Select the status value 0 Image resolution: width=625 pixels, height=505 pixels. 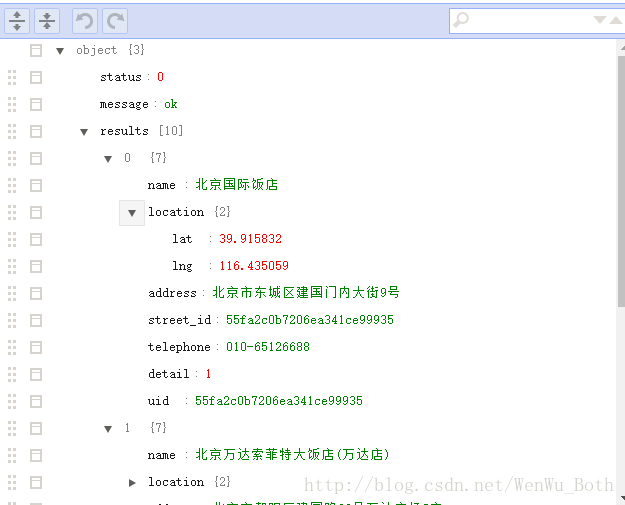(x=160, y=77)
